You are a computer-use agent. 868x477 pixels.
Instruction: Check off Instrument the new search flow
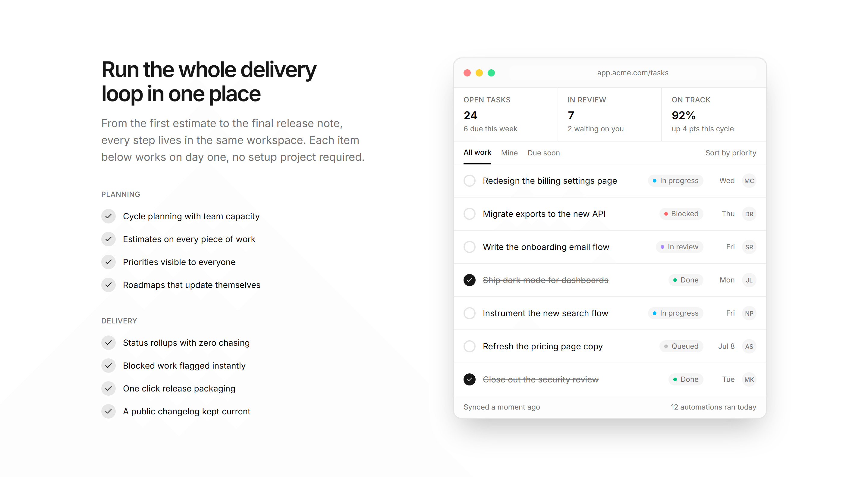point(469,313)
